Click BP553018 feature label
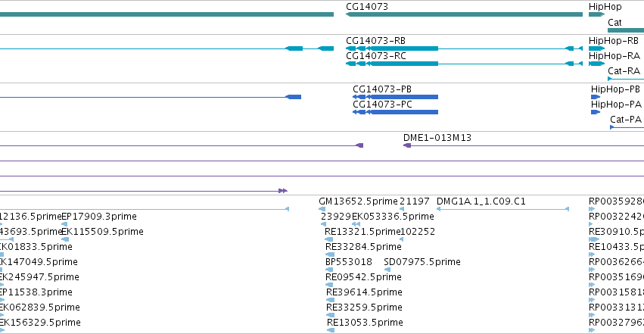 point(349,262)
